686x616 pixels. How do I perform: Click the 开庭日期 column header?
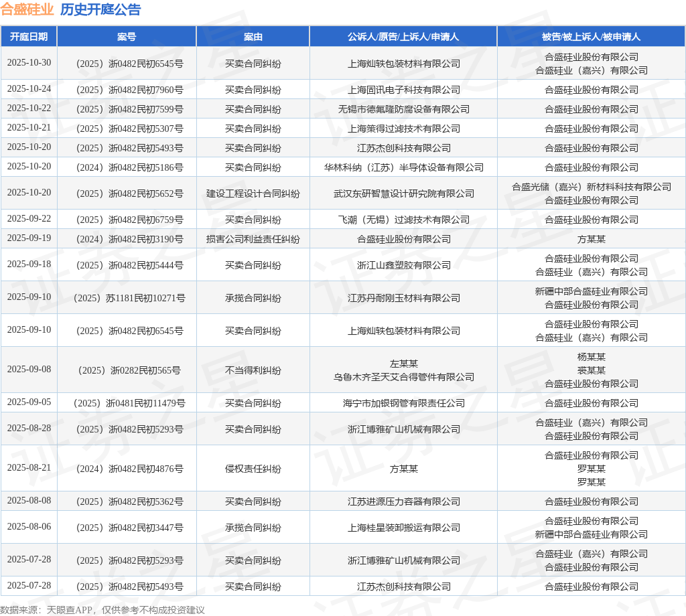tap(29, 37)
